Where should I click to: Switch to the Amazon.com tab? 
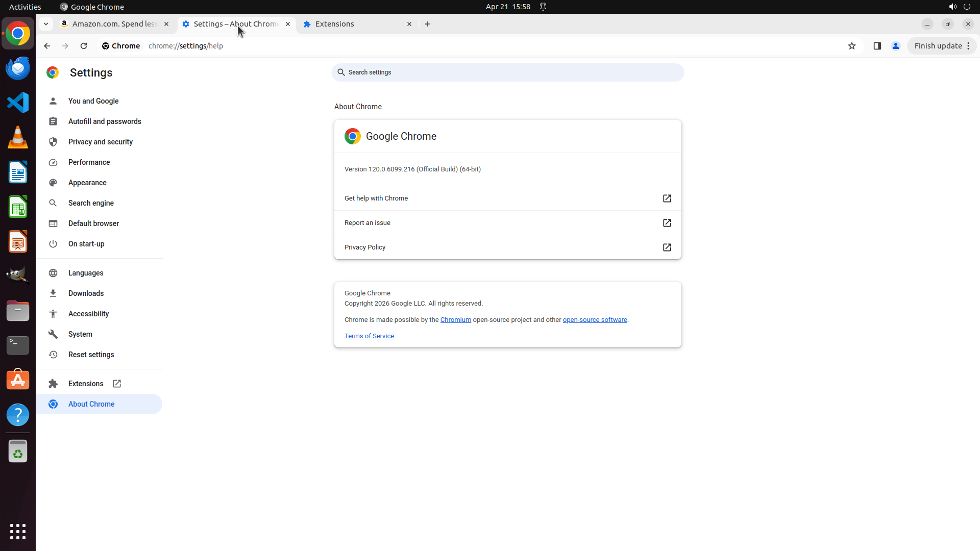(113, 24)
